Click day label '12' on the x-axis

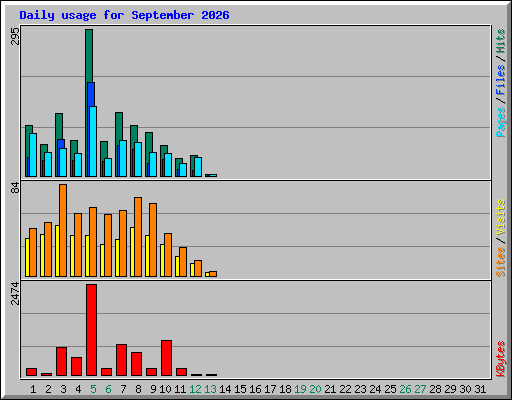(x=195, y=389)
